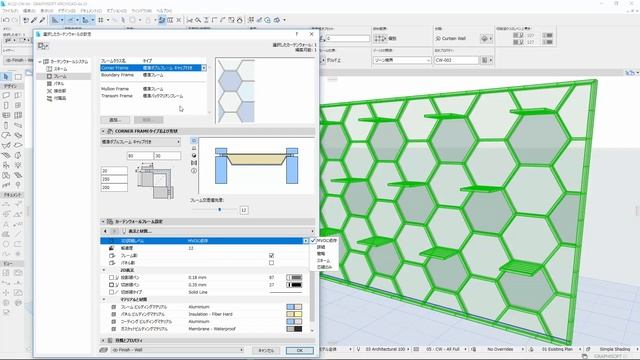
Task: Click the dialog help question mark
Action: [x=297, y=34]
